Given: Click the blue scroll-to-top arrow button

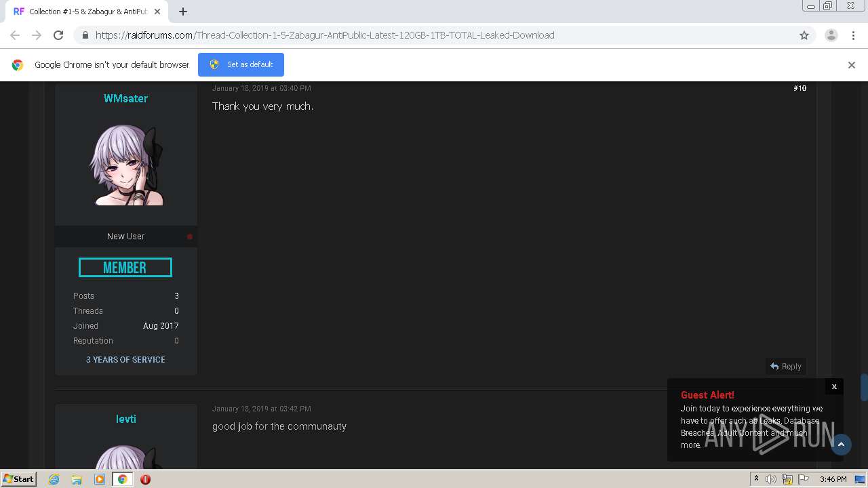Looking at the screenshot, I should pos(841,445).
